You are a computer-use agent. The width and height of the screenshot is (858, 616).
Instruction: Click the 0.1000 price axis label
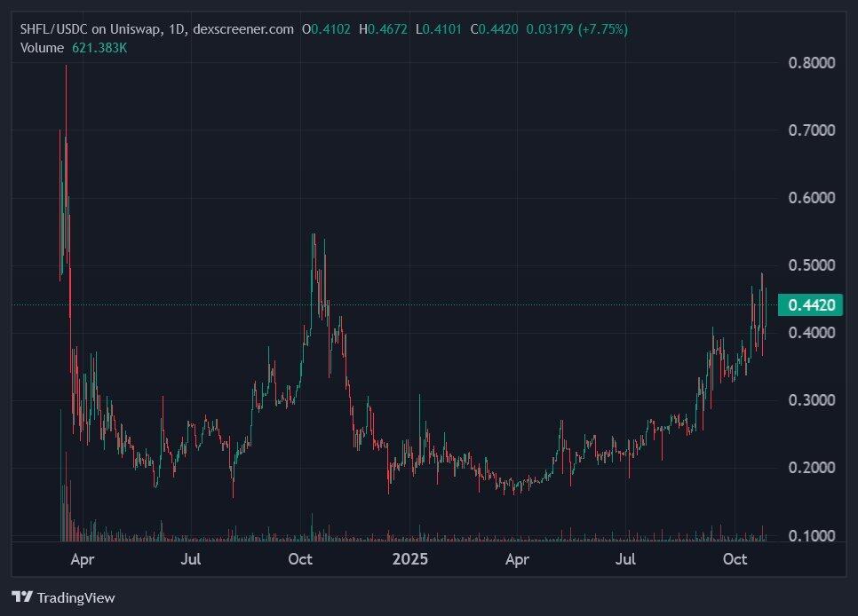[811, 535]
